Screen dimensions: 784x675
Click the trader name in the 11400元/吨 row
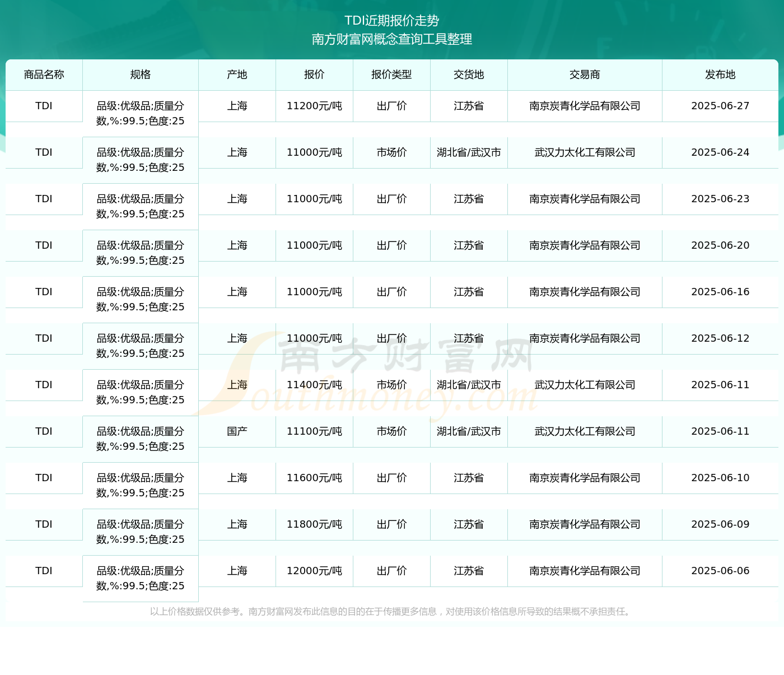(585, 385)
